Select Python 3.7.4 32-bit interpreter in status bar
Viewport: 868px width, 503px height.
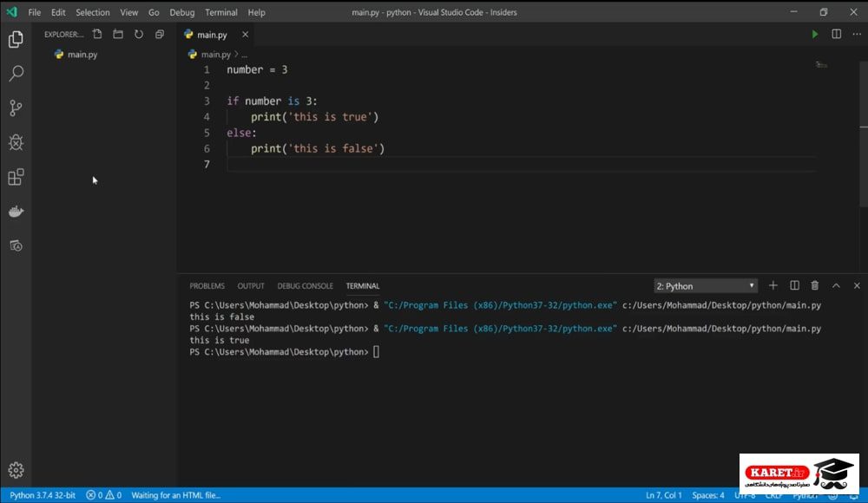(x=43, y=495)
